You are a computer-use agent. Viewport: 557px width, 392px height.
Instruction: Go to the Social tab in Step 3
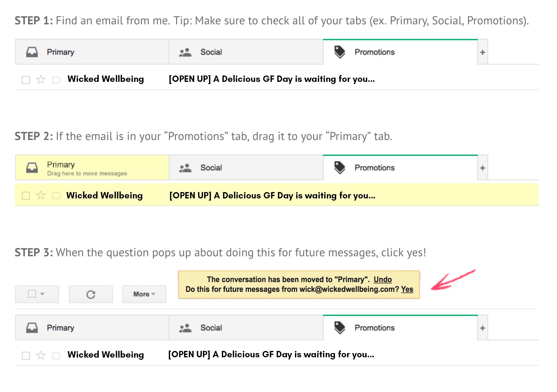pyautogui.click(x=246, y=328)
